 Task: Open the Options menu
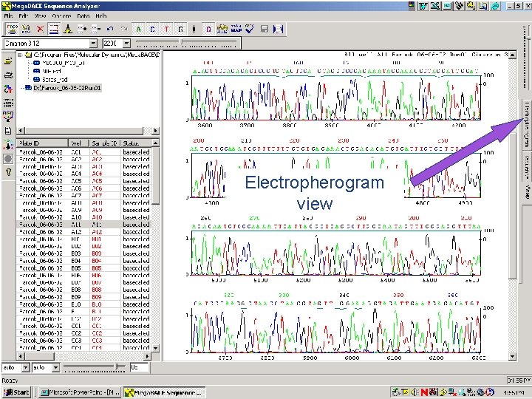[x=61, y=16]
